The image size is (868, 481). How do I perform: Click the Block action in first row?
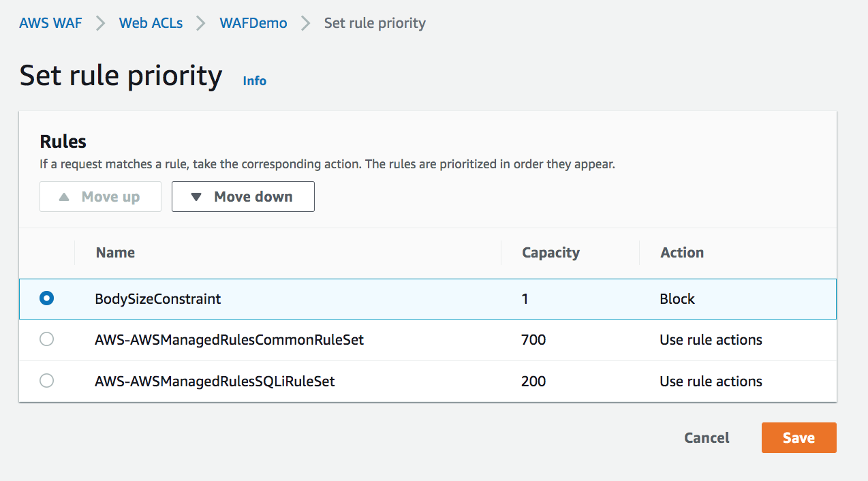click(677, 298)
